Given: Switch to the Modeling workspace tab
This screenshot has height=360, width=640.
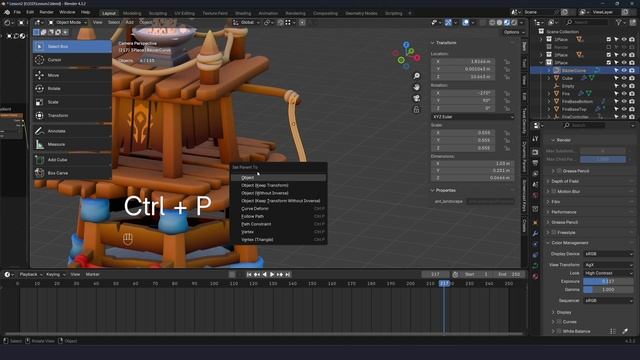Looking at the screenshot, I should point(132,13).
